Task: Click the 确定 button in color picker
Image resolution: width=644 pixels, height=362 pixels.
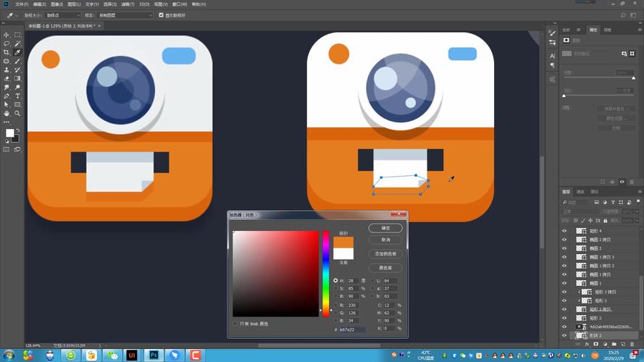Action: pyautogui.click(x=385, y=228)
